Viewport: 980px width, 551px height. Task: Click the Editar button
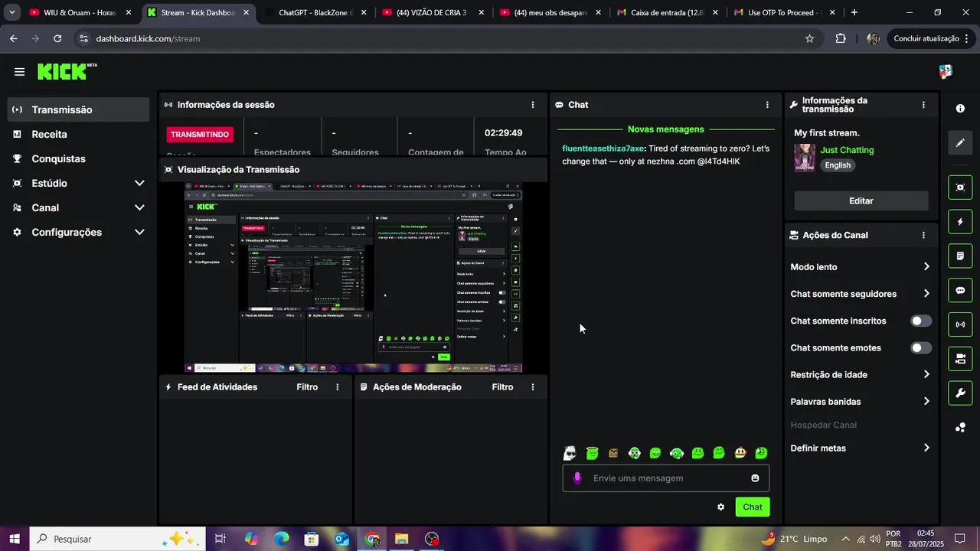tap(861, 201)
